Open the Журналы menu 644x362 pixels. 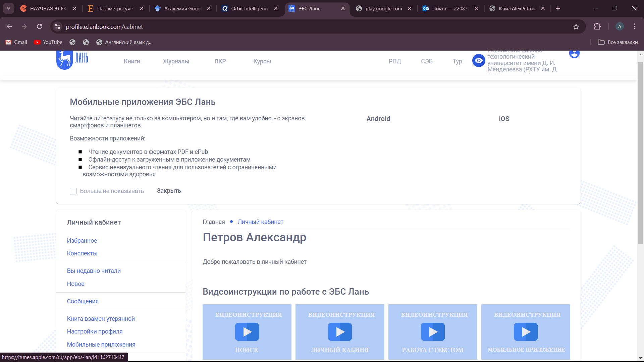point(176,61)
